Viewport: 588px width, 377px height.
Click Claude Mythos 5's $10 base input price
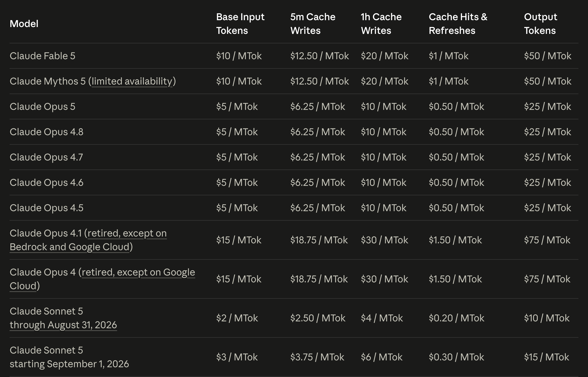[x=239, y=81]
